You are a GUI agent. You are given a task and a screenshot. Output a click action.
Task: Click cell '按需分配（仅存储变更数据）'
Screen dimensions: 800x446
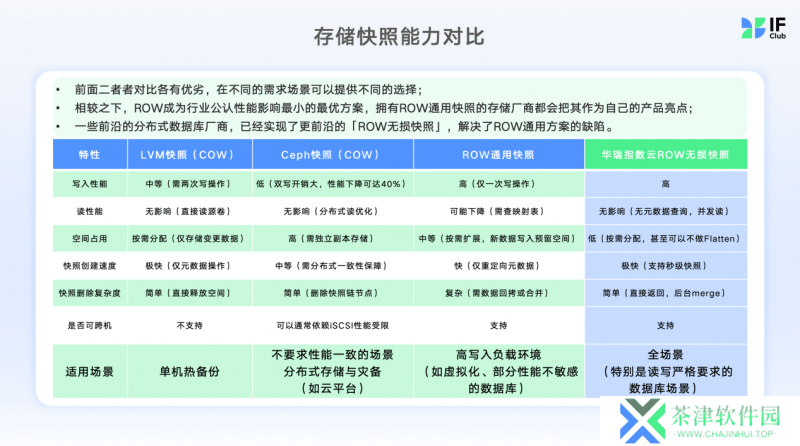pyautogui.click(x=190, y=238)
